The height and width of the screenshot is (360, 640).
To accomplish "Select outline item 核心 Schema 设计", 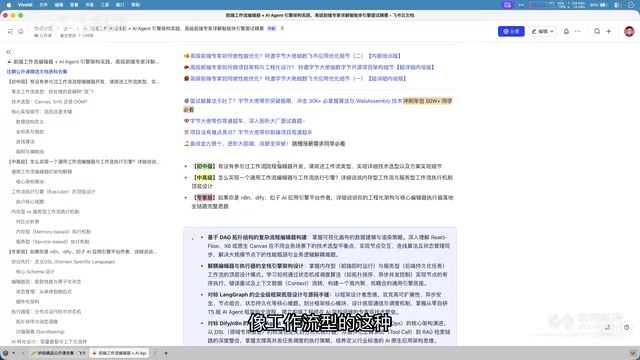I will click(35, 271).
